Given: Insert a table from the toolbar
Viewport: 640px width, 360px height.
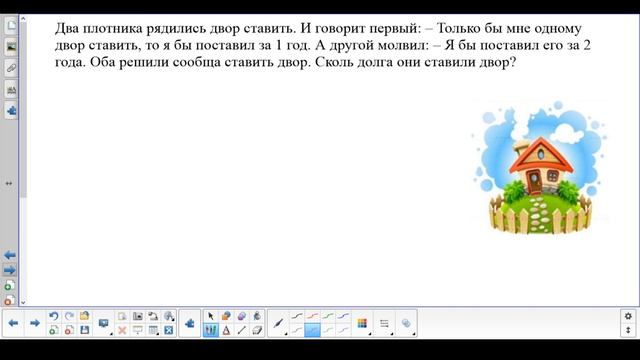Looking at the screenshot, I should point(153,330).
